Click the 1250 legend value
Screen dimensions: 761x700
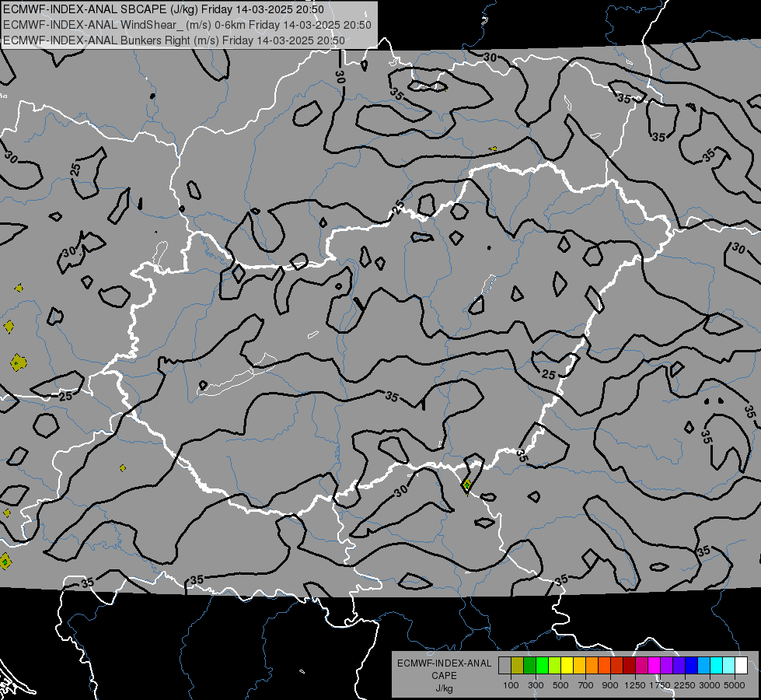pos(635,685)
